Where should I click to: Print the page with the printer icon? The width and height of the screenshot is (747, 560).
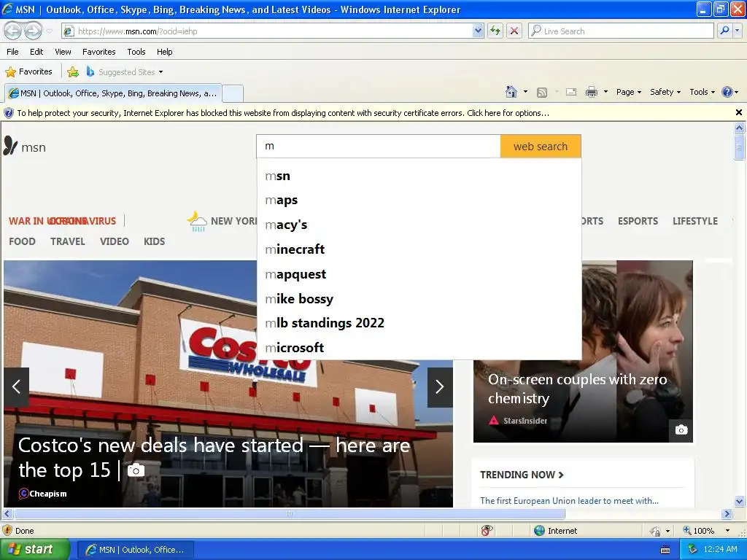click(591, 92)
